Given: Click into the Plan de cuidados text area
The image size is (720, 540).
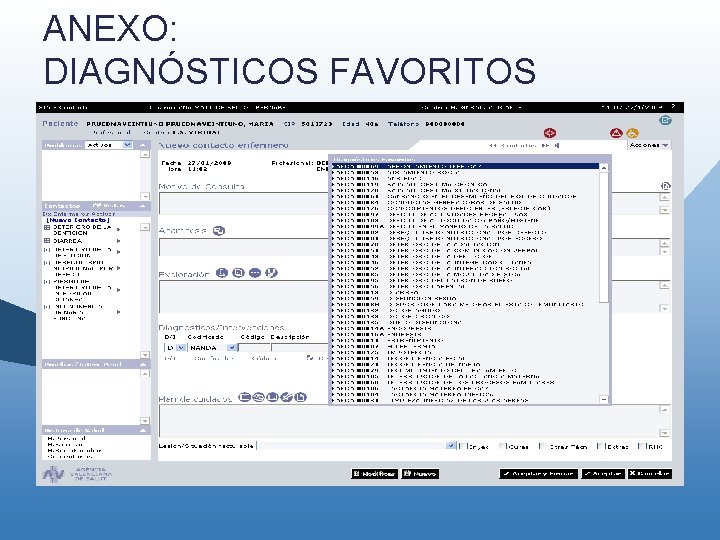Looking at the screenshot, I should click(410, 421).
